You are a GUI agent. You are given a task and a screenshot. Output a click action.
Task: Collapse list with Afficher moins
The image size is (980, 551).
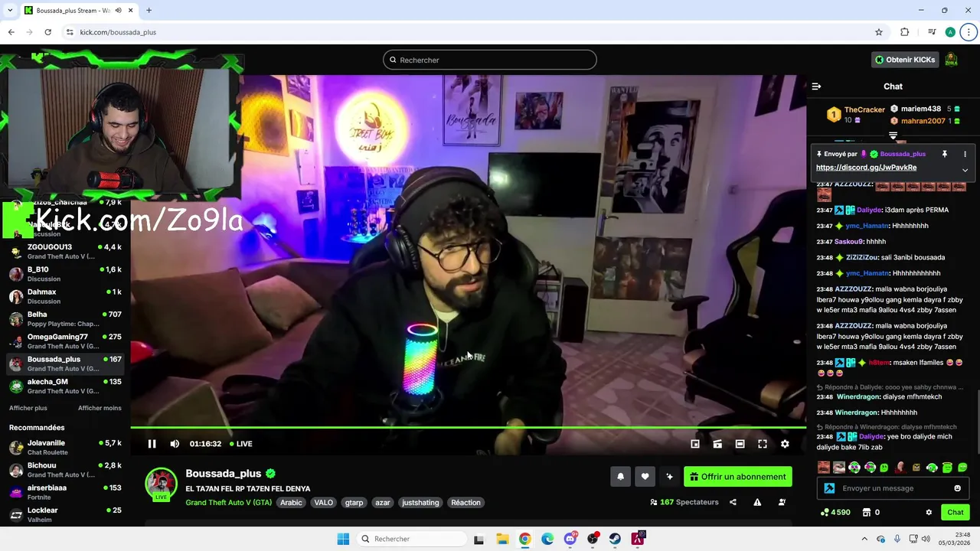tap(100, 408)
